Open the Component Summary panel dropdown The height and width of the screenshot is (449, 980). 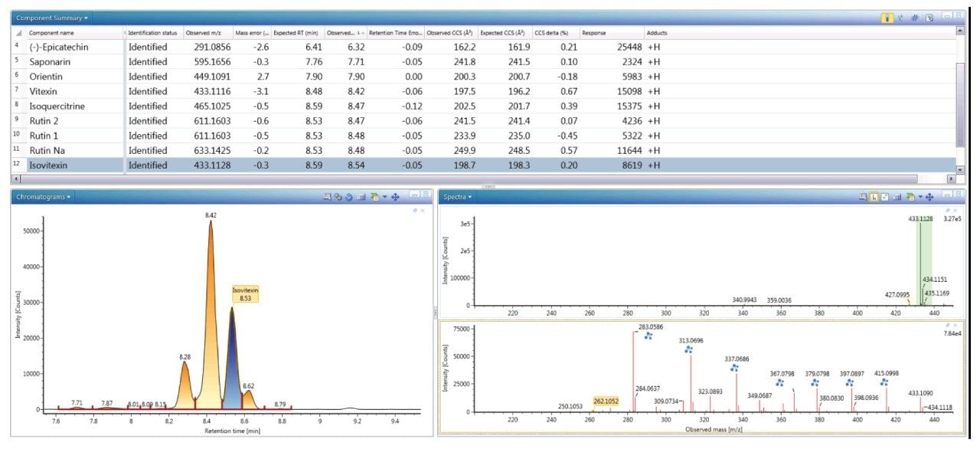(x=51, y=17)
